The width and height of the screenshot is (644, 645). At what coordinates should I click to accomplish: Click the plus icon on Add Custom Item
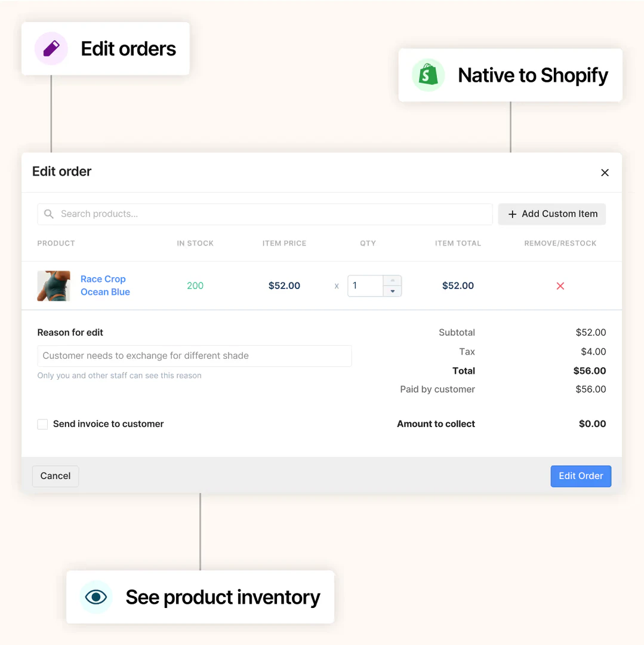(x=512, y=214)
